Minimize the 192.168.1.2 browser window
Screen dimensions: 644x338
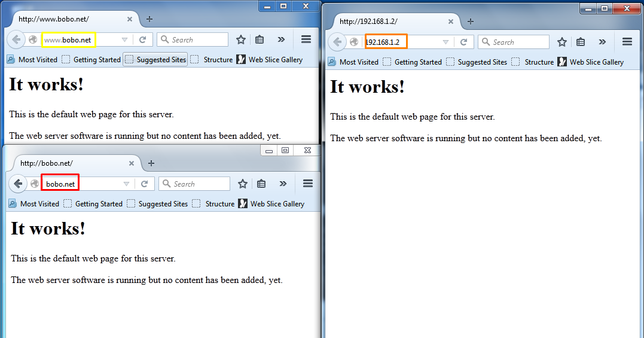[x=588, y=8]
